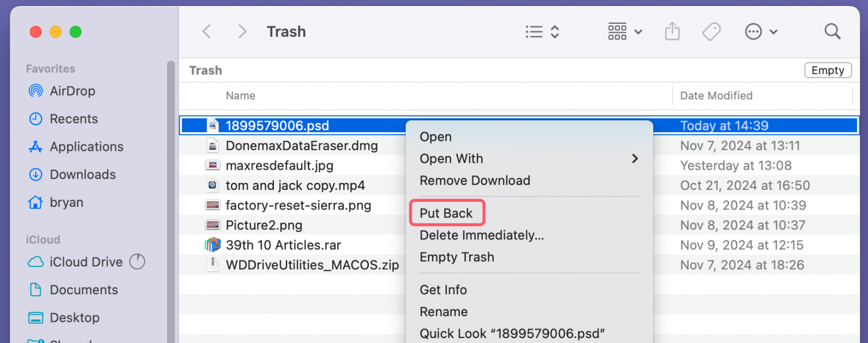Screen dimensions: 868x343
Task: Start a search with the magnifier icon
Action: [x=832, y=31]
